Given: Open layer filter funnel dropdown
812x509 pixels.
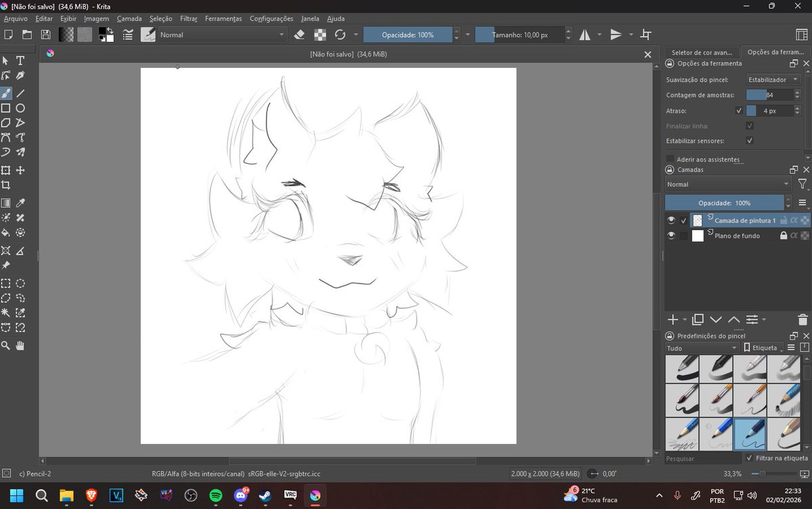Looking at the screenshot, I should pos(803,184).
